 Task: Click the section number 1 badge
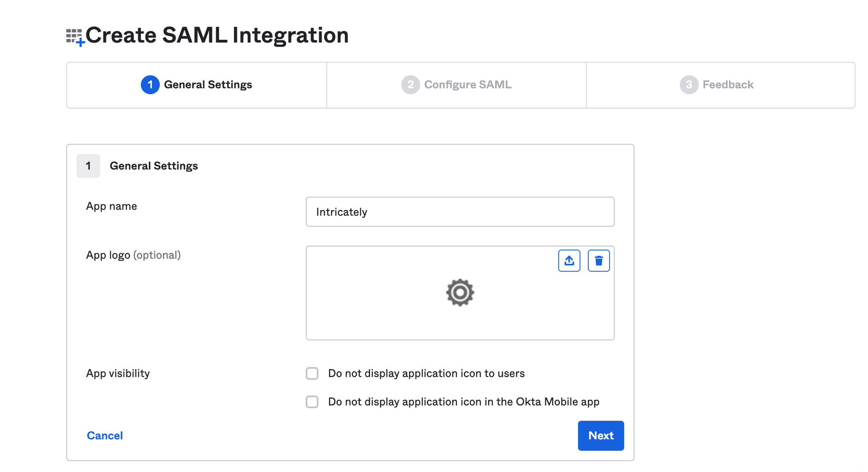coord(88,166)
